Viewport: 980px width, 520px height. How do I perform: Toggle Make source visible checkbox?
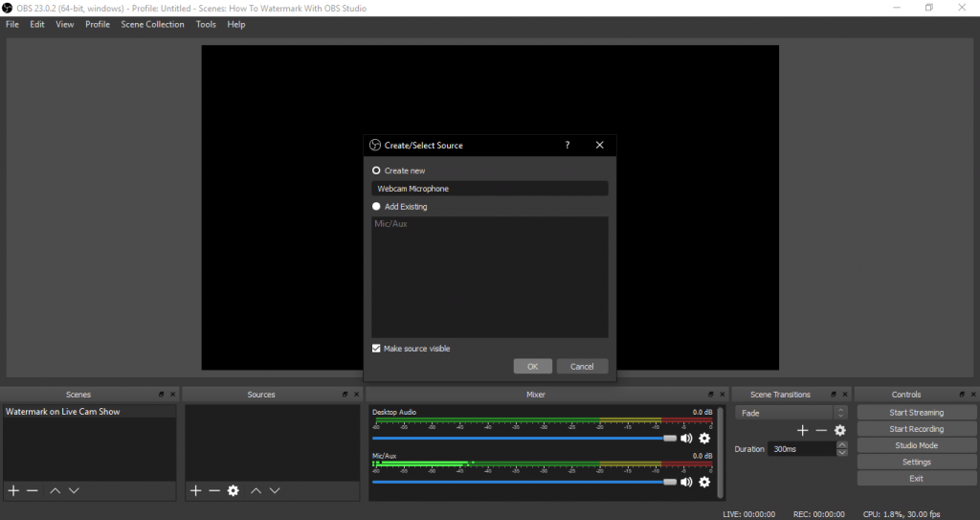376,349
